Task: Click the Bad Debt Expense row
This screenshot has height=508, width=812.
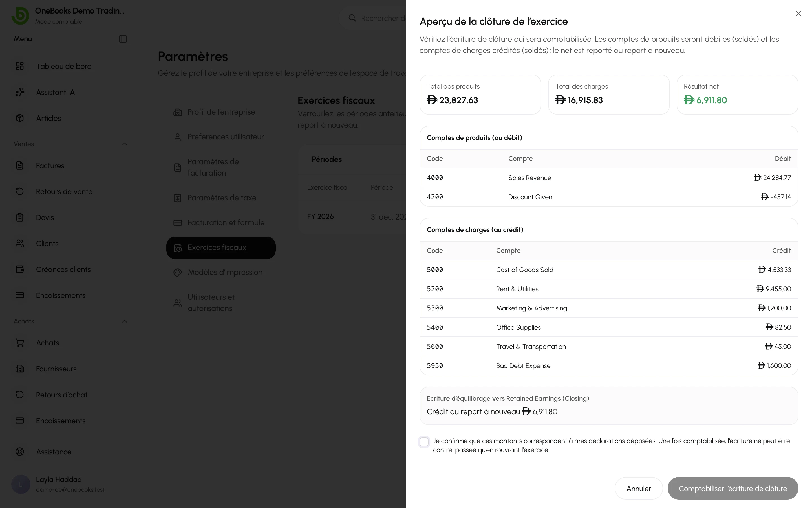Action: [x=609, y=365]
